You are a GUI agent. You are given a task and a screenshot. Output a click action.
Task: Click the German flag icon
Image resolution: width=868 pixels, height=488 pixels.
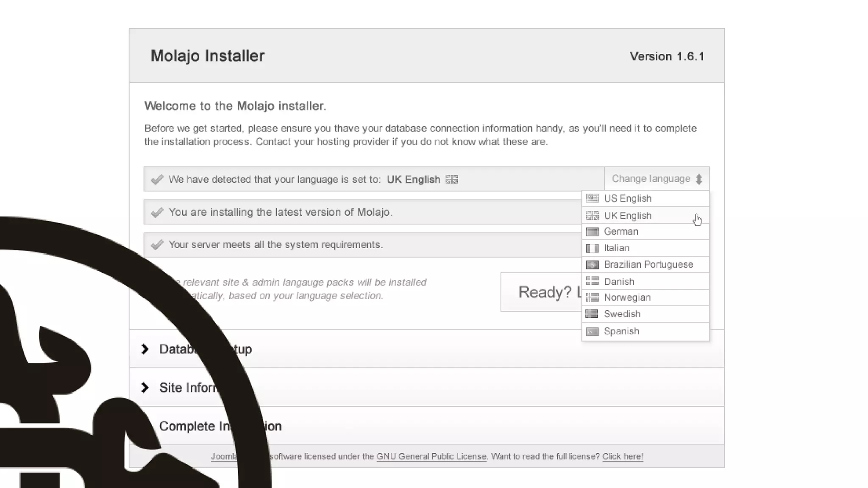coord(592,232)
